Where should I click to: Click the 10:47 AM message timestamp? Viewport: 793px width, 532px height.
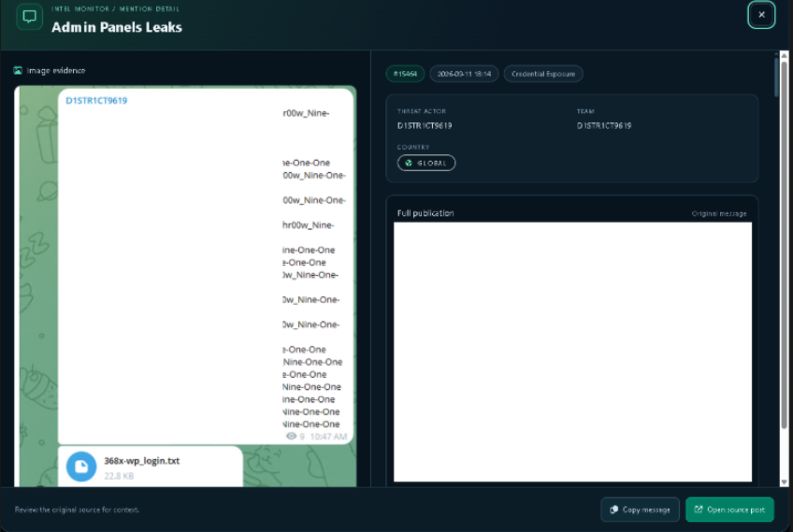tap(328, 437)
